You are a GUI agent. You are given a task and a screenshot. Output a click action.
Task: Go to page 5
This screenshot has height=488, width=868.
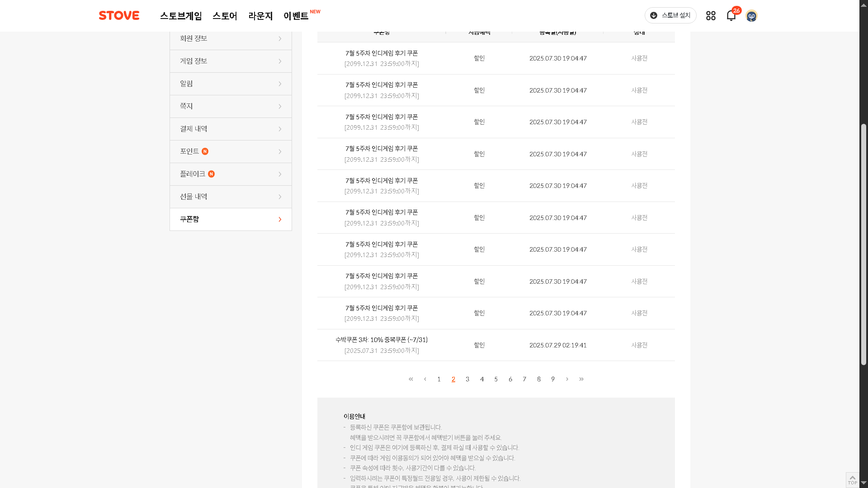(x=496, y=379)
